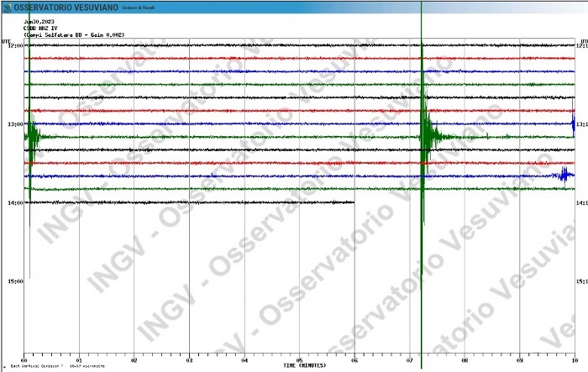Click the 03 minute tick label on bottom axis
Screen dimensions: 588x372
pyautogui.click(x=189, y=359)
